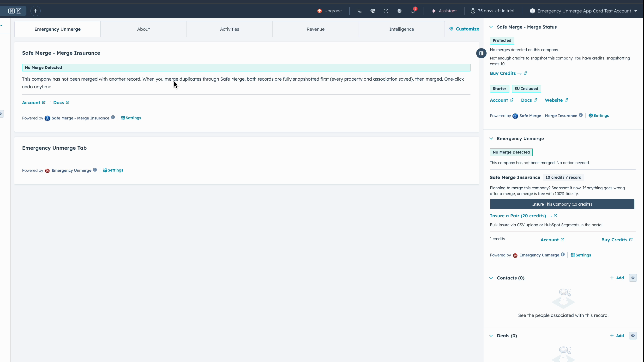Screen dimensions: 644x362
Task: Click the plus create button in top bar
Action: (x=36, y=11)
